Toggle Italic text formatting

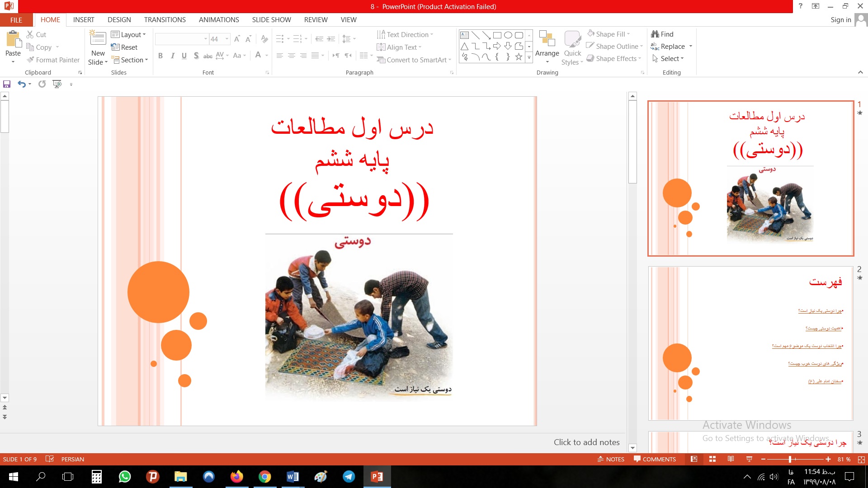pyautogui.click(x=172, y=56)
